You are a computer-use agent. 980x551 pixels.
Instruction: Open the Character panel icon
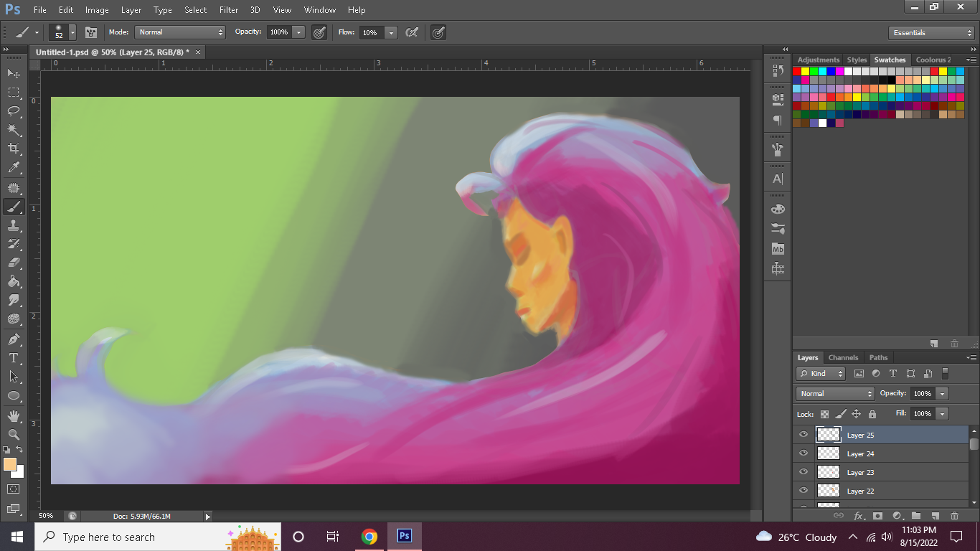coord(778,179)
